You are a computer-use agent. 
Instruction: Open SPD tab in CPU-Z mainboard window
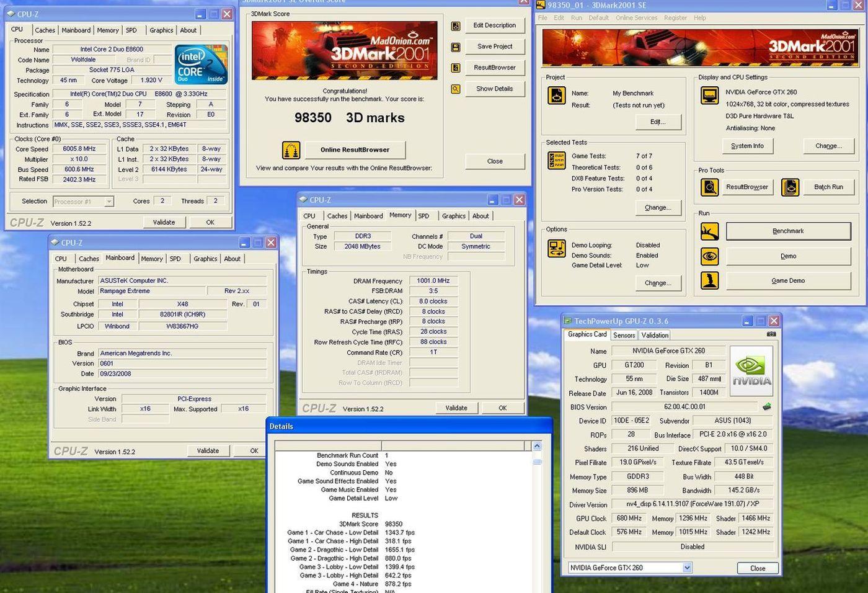175,259
